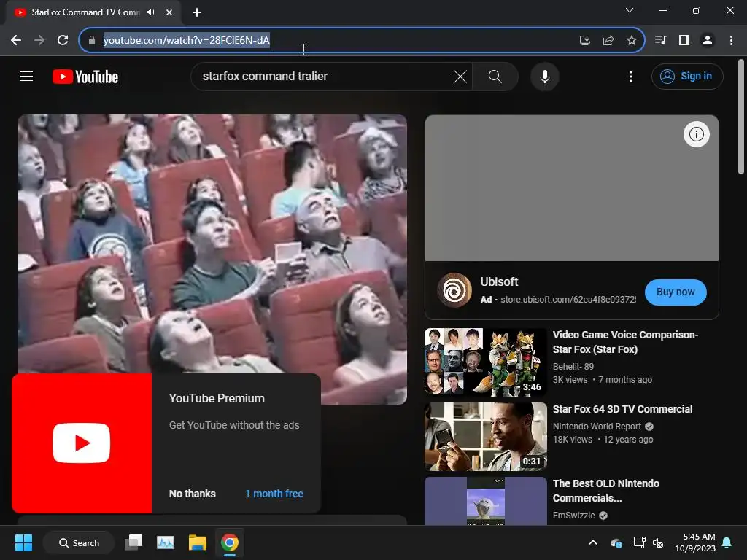Screen dimensions: 747x560
Task: Start voice search with the microphone
Action: click(544, 76)
